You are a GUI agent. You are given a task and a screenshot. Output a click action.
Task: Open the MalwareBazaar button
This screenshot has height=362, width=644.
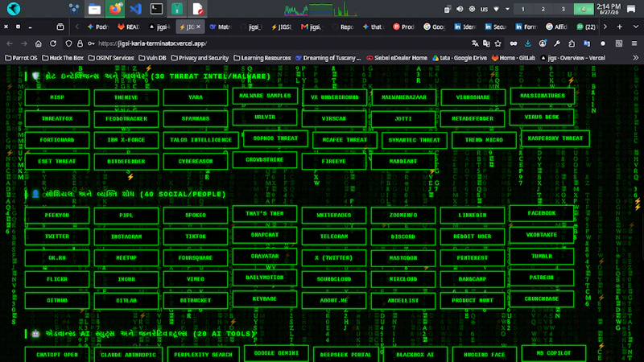[x=403, y=97]
